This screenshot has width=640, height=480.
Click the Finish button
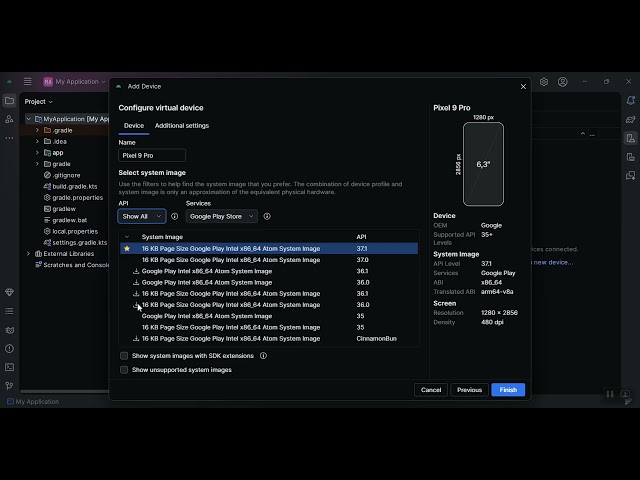508,390
